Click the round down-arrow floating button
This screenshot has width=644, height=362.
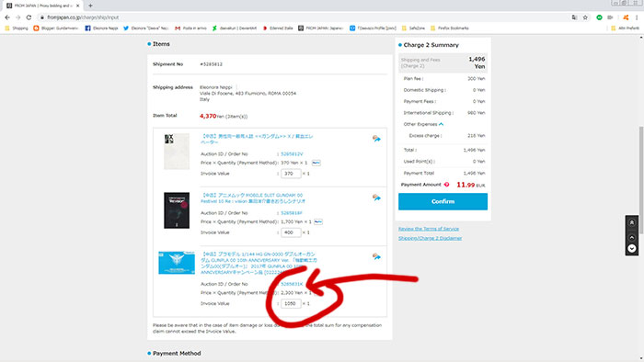[632, 248]
